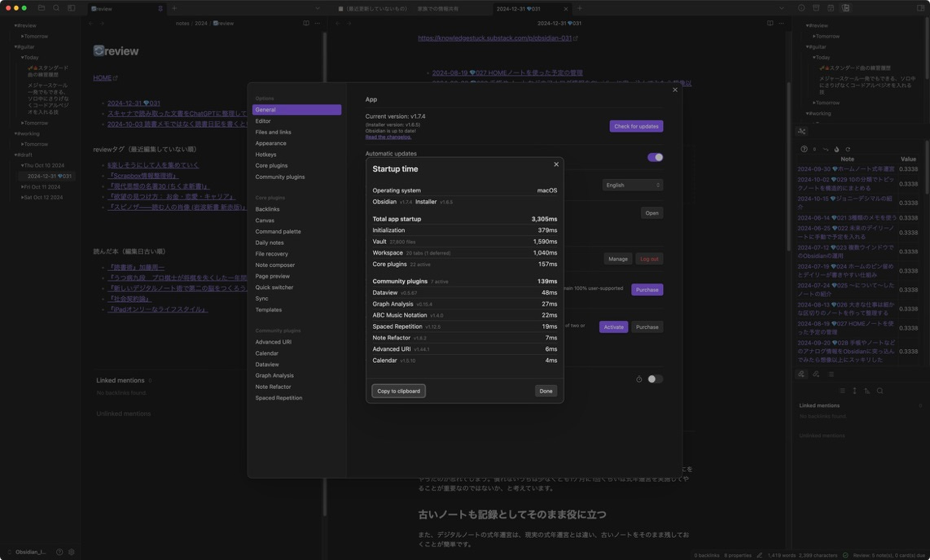
Task: Click the Open button in General settings
Action: pyautogui.click(x=651, y=213)
